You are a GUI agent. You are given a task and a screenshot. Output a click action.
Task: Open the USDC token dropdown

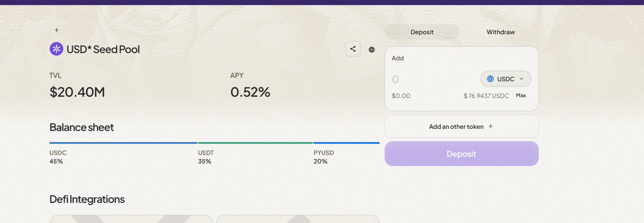tap(506, 79)
